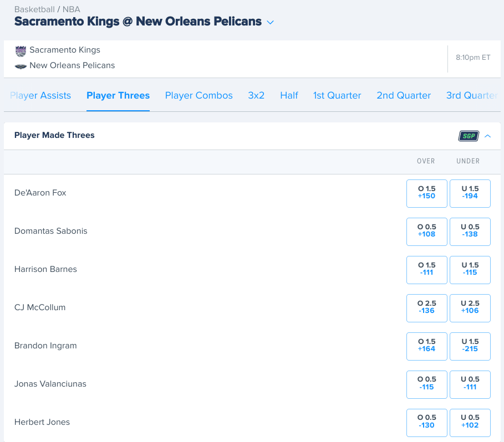This screenshot has width=504, height=442.
Task: Switch to the Half tab
Action: 289,95
